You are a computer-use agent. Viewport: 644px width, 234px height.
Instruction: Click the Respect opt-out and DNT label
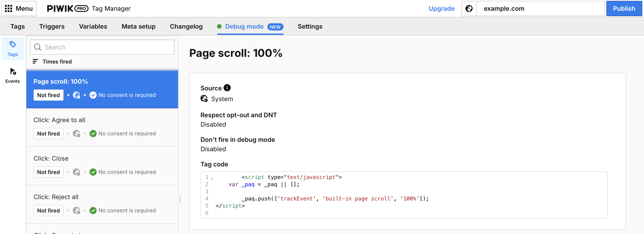tap(238, 115)
